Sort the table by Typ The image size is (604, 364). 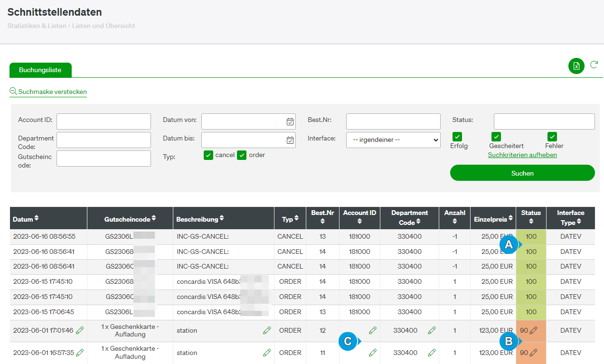pyautogui.click(x=297, y=219)
